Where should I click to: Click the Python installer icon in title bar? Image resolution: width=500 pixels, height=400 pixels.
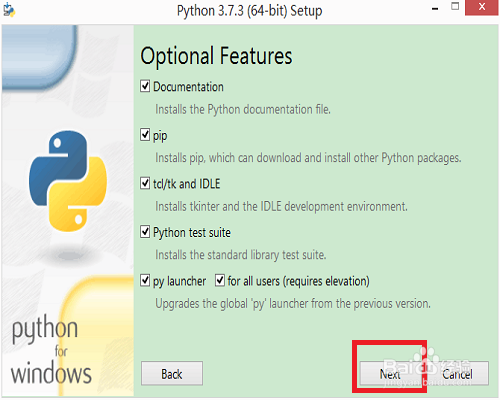click(9, 10)
